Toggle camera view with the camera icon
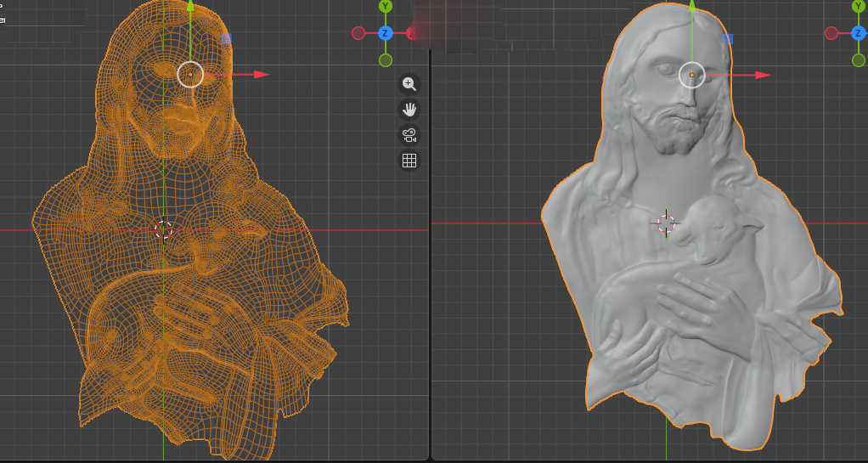 (409, 134)
